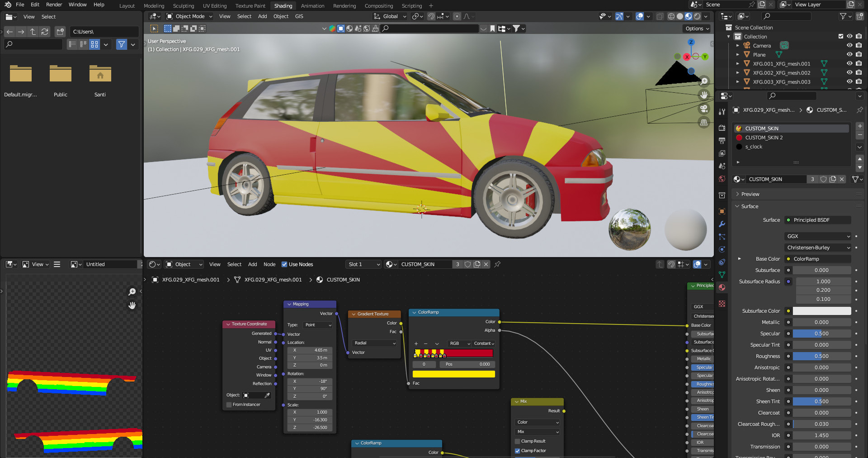Screen dimensions: 868x458
Task: Hide the Plane object in outliner
Action: pos(849,55)
